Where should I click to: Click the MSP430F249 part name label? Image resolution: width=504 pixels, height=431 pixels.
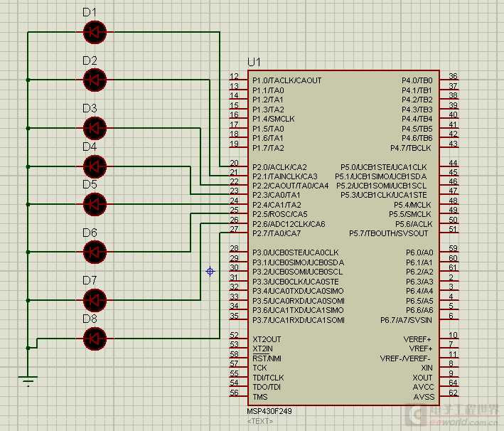coord(269,411)
